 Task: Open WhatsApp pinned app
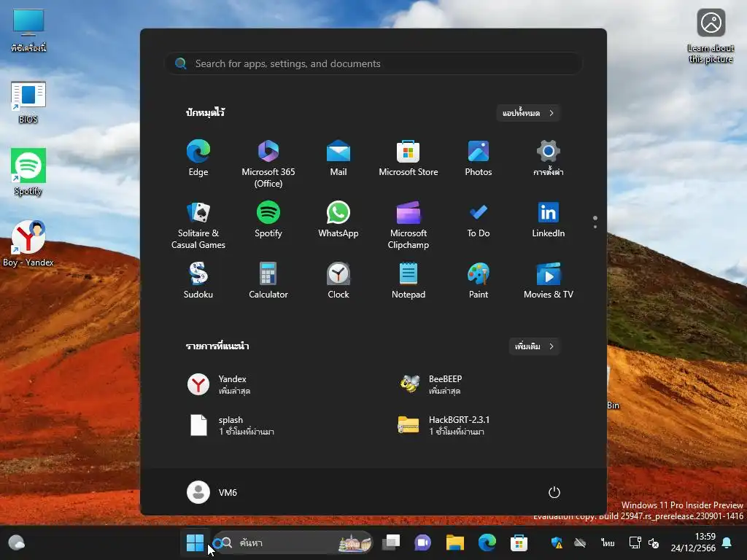pyautogui.click(x=338, y=219)
